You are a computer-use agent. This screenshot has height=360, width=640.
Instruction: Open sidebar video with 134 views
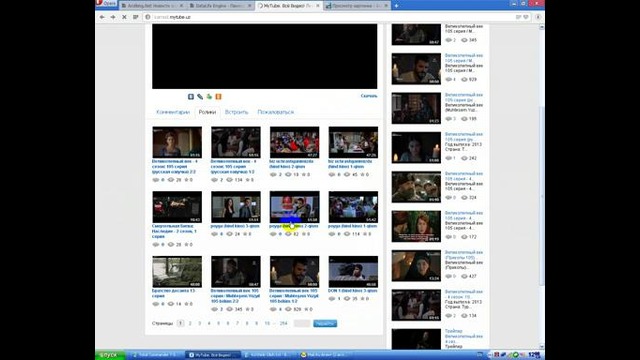click(416, 305)
